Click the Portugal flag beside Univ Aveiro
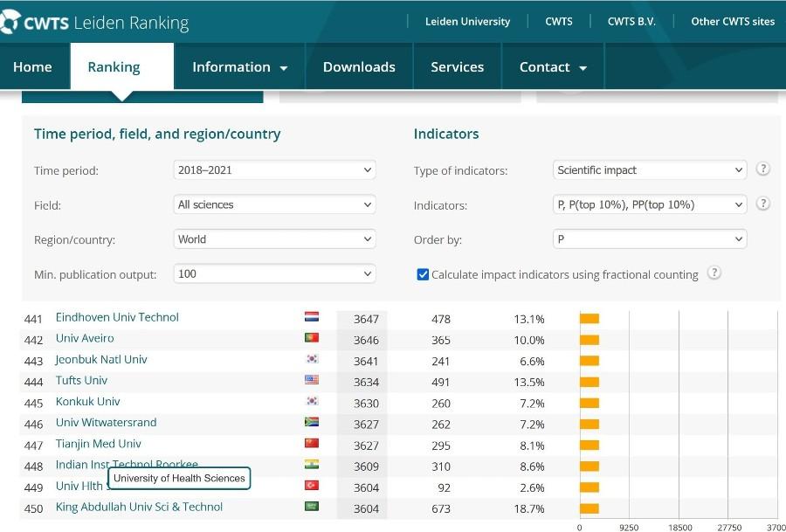Image resolution: width=786 pixels, height=532 pixels. (x=311, y=338)
